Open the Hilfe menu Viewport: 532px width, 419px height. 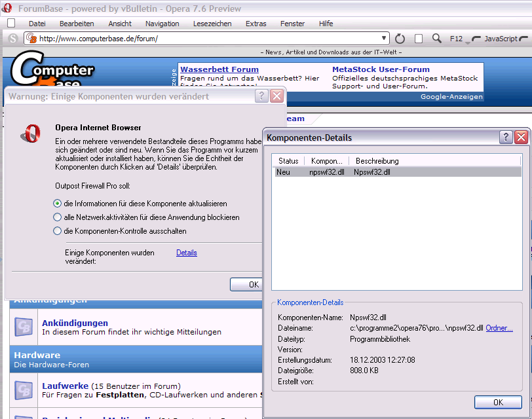(x=326, y=24)
